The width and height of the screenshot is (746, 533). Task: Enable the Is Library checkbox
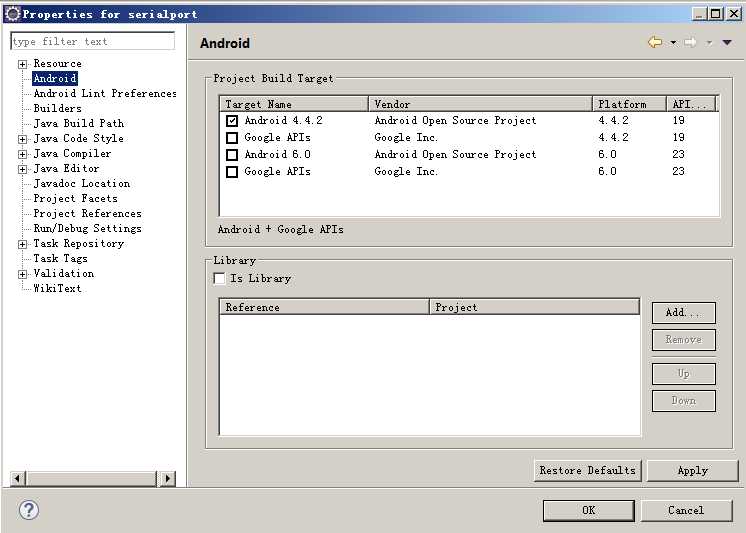[219, 278]
